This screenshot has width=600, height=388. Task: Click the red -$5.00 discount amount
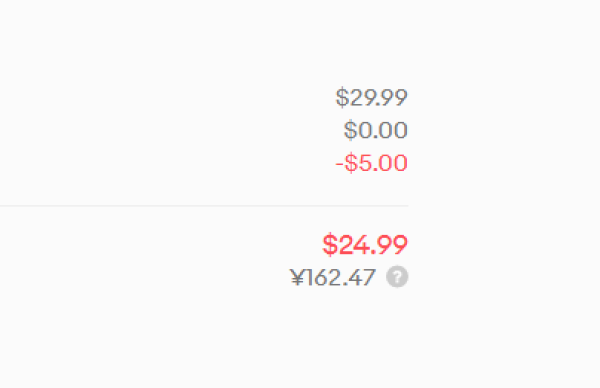371,163
